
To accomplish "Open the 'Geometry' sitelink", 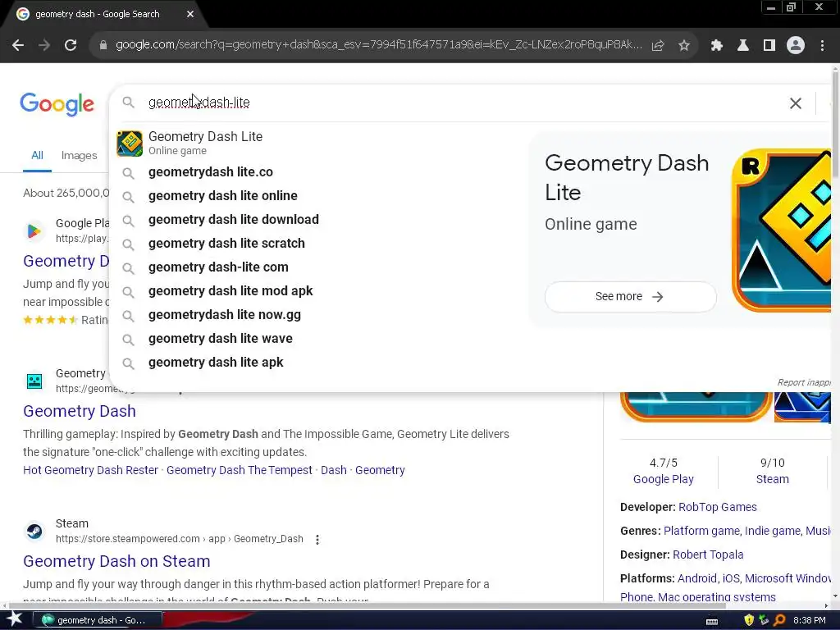I will point(380,470).
